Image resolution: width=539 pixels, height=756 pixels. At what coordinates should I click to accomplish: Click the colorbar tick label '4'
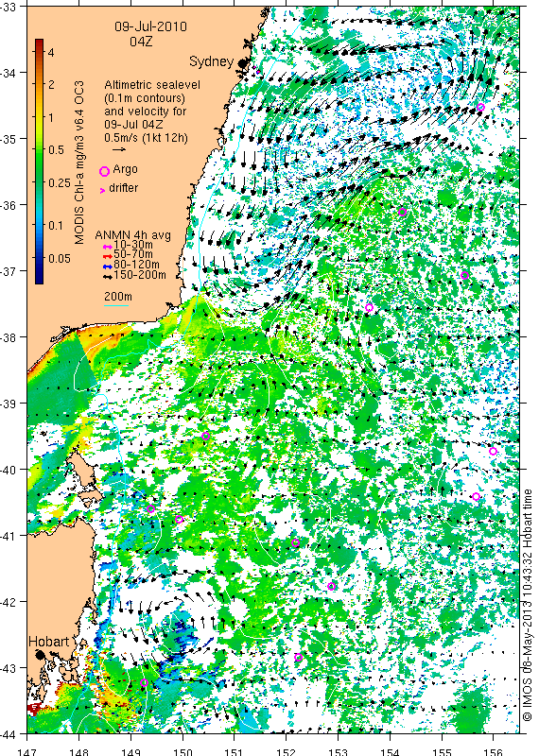51,52
